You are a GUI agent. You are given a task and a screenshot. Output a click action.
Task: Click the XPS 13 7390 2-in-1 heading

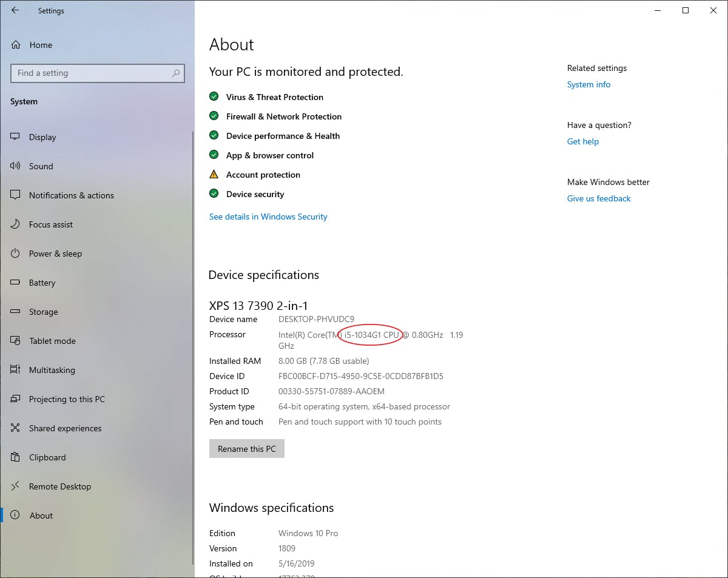pyautogui.click(x=258, y=306)
